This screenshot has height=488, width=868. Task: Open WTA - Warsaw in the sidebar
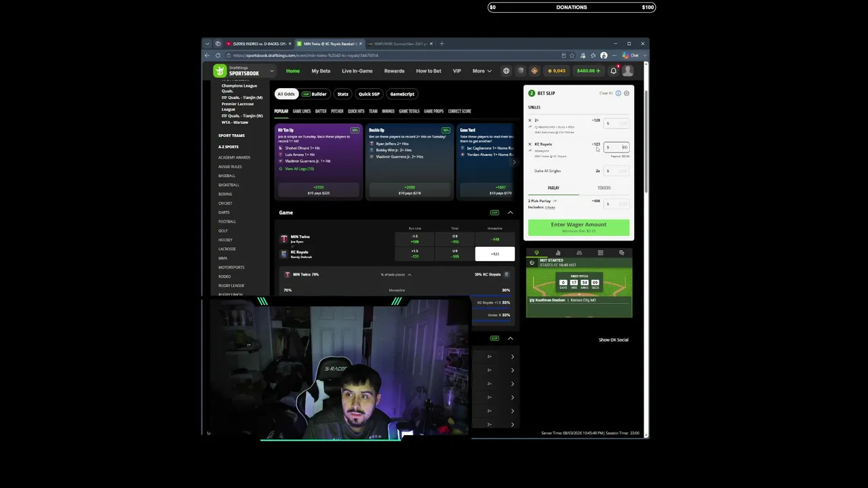[235, 122]
